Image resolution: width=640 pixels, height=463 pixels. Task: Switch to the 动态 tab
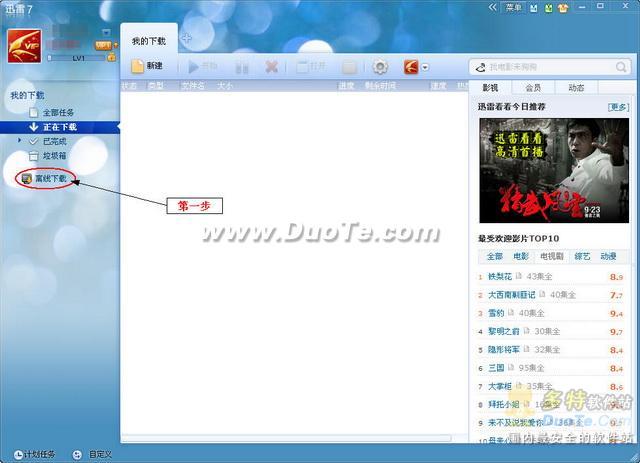click(x=576, y=87)
